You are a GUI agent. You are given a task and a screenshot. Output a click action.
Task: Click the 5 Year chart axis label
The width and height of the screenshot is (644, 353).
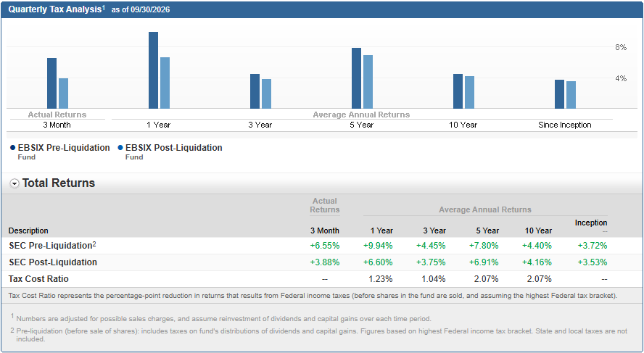pos(361,125)
